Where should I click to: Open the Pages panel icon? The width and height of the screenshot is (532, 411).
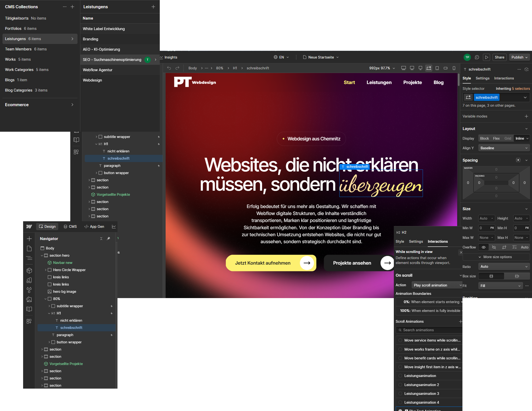[29, 248]
